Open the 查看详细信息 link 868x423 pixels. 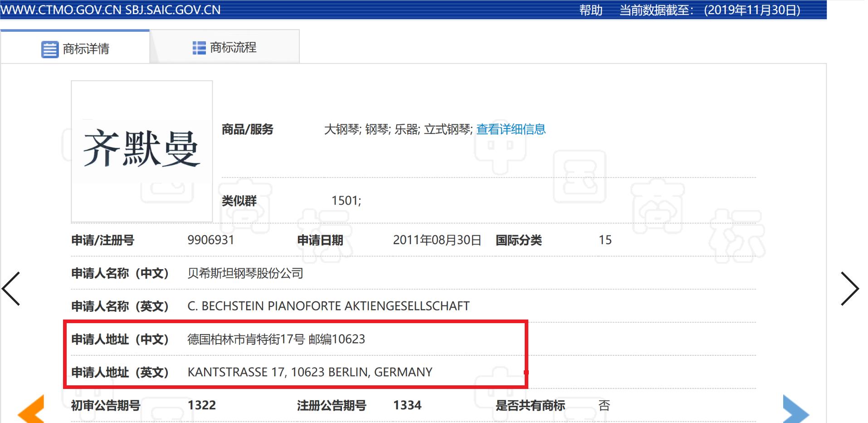[511, 129]
